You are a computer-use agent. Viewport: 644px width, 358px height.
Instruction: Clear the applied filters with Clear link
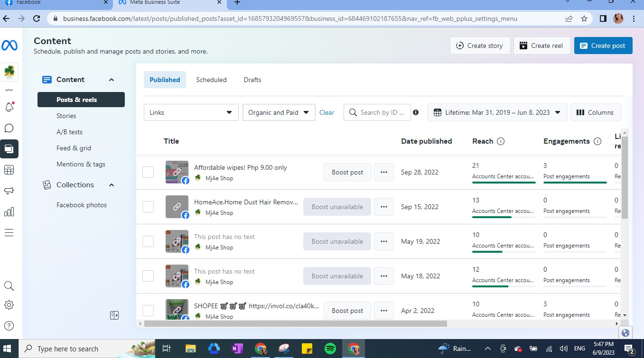[x=327, y=112]
